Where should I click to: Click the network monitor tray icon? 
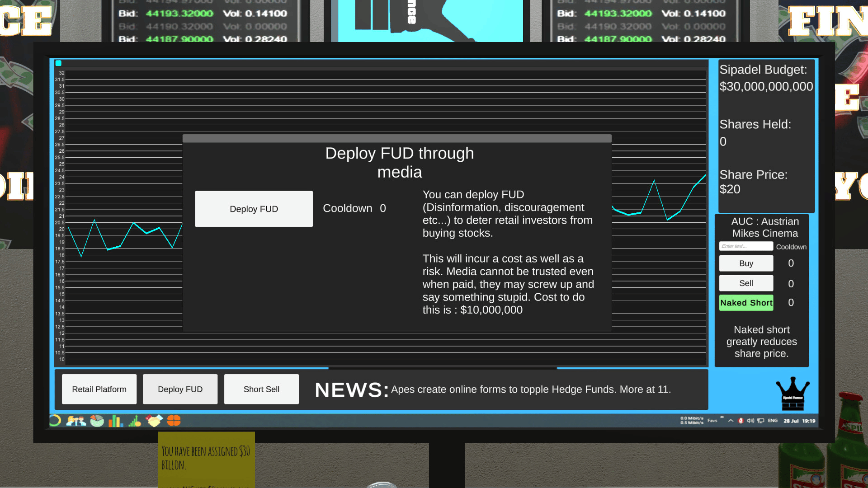pos(760,421)
